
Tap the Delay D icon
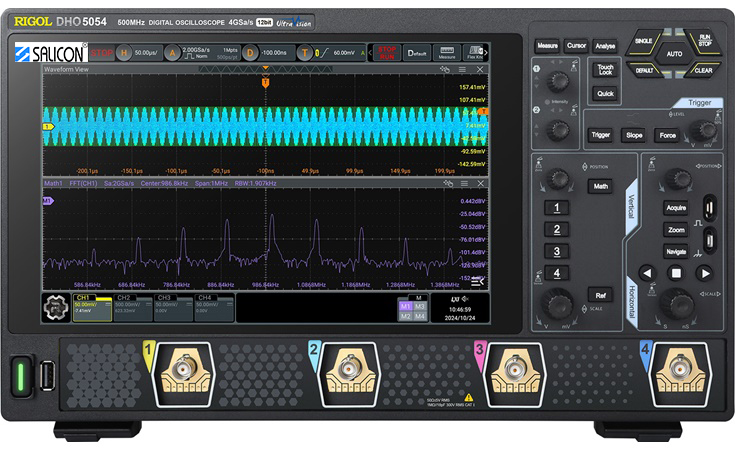pos(250,53)
